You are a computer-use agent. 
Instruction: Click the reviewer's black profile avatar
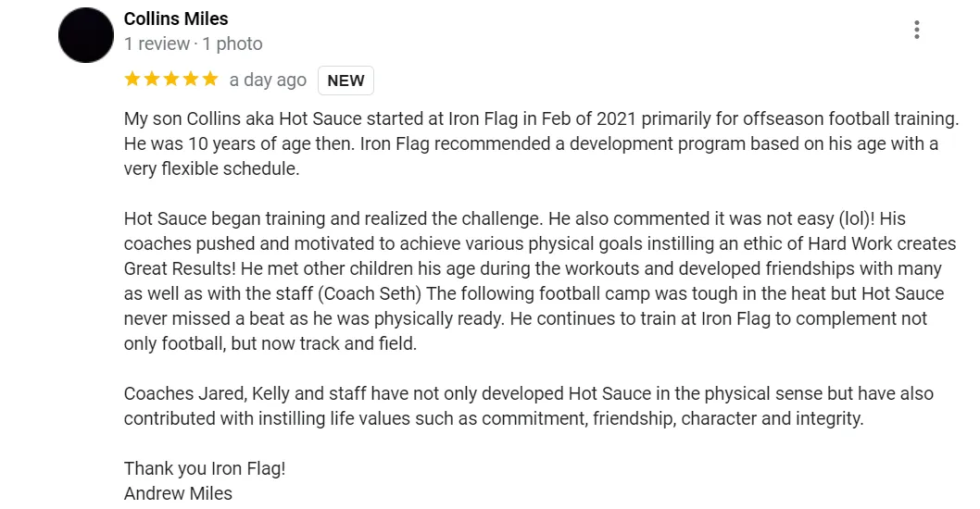[86, 35]
